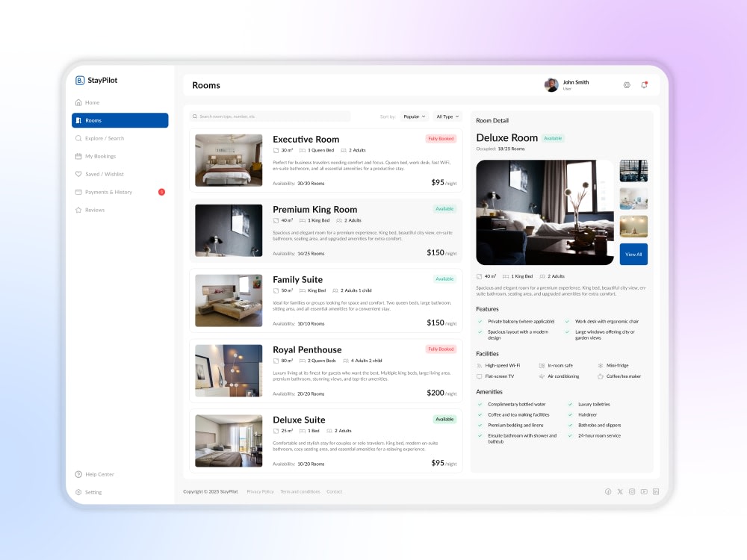Open the Royal Penthouse title
Viewport: 747px width, 560px height.
307,349
